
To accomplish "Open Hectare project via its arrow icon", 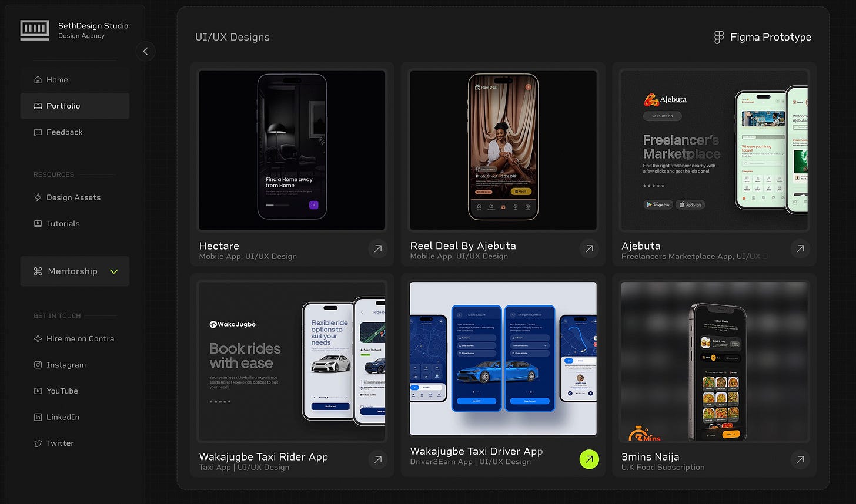I will click(x=378, y=249).
